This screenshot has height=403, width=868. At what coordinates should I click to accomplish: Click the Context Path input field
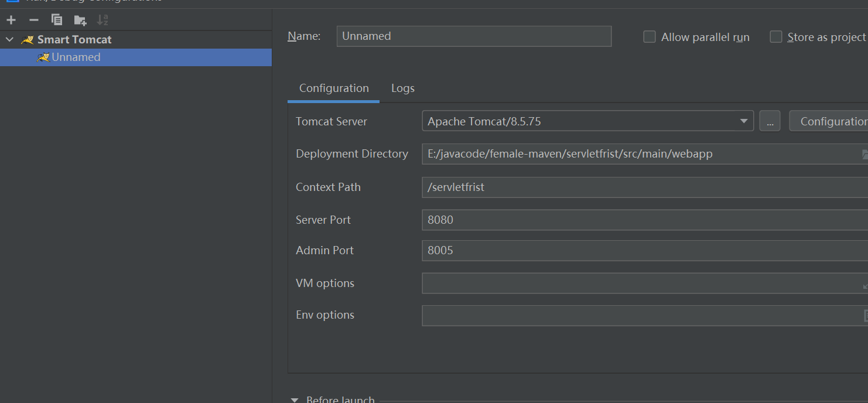coord(644,187)
